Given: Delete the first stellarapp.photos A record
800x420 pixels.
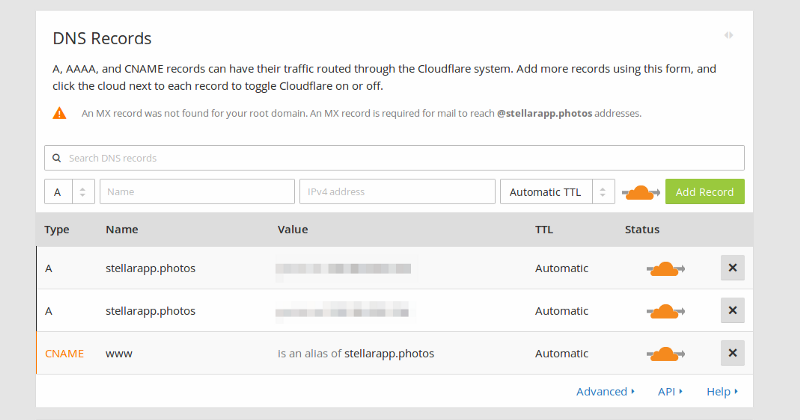Looking at the screenshot, I should click(733, 268).
